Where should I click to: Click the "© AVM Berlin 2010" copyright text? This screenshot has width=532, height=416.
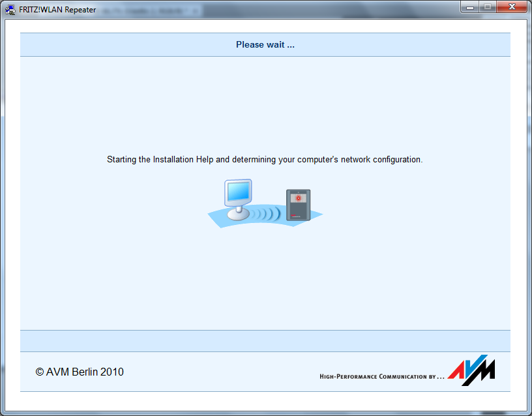[80, 372]
